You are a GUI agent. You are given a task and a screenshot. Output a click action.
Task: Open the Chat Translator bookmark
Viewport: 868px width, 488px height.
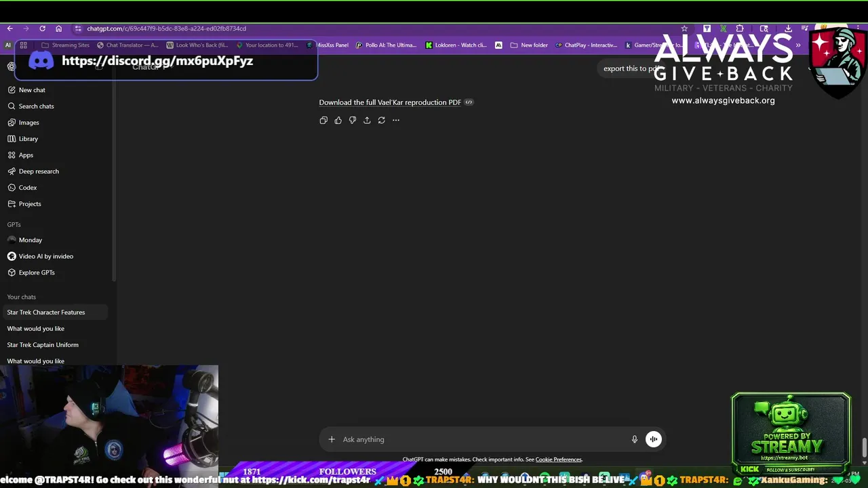coord(127,45)
